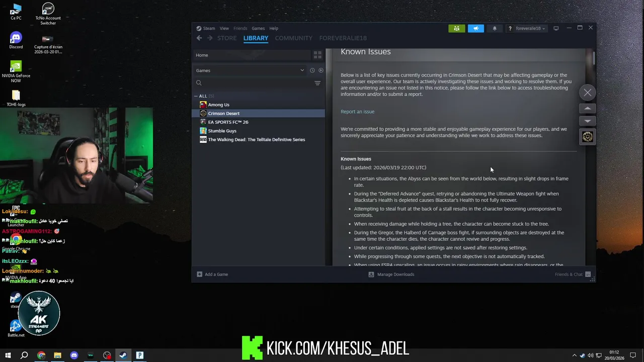This screenshot has height=362, width=644.
Task: Open Discord from the taskbar
Action: 74,355
